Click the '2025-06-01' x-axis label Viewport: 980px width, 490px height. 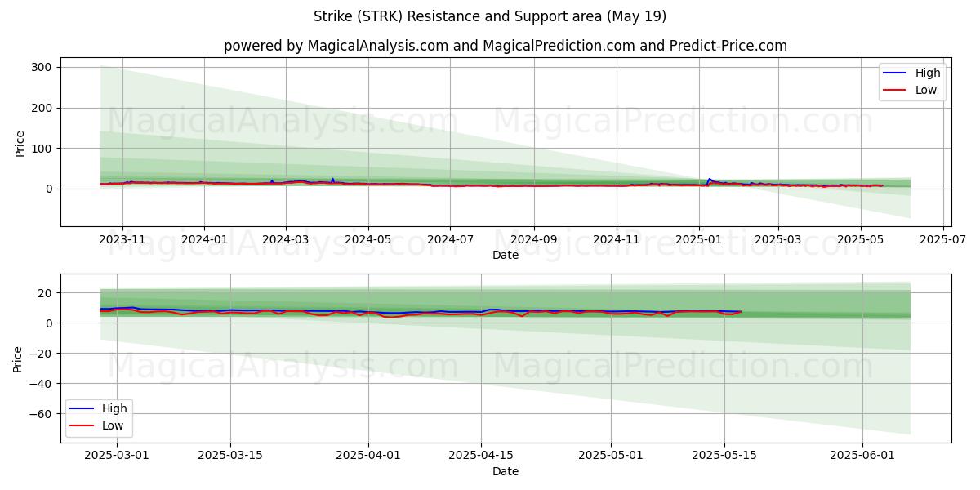pyautogui.click(x=862, y=457)
